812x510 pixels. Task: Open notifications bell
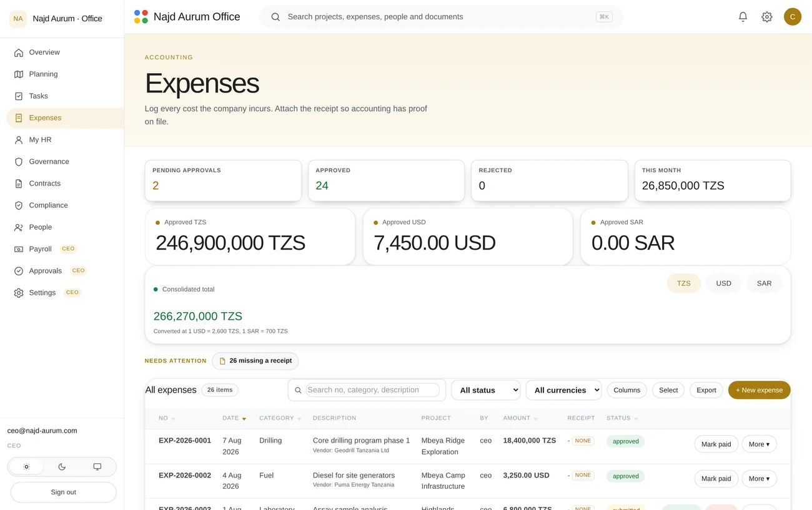743,17
